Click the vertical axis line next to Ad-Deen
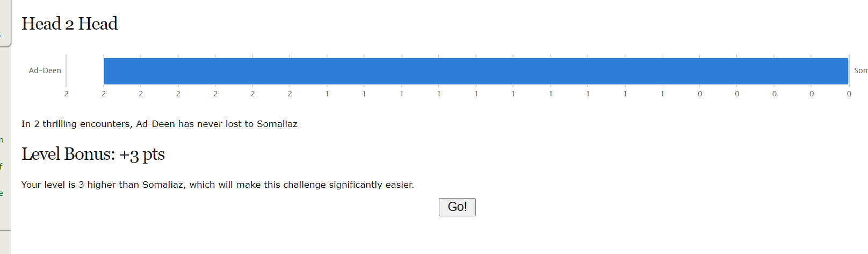This screenshot has height=254, width=868. coord(66,70)
